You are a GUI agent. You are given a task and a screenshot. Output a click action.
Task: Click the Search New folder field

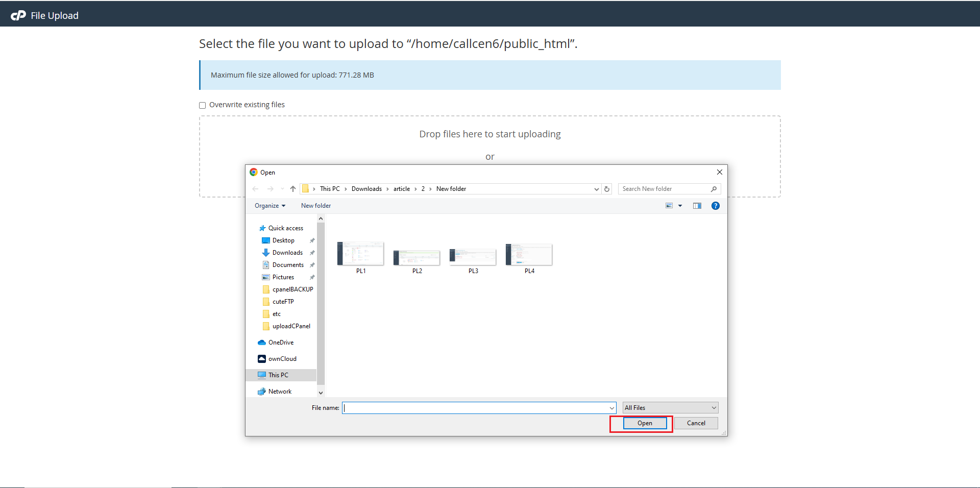[664, 189]
